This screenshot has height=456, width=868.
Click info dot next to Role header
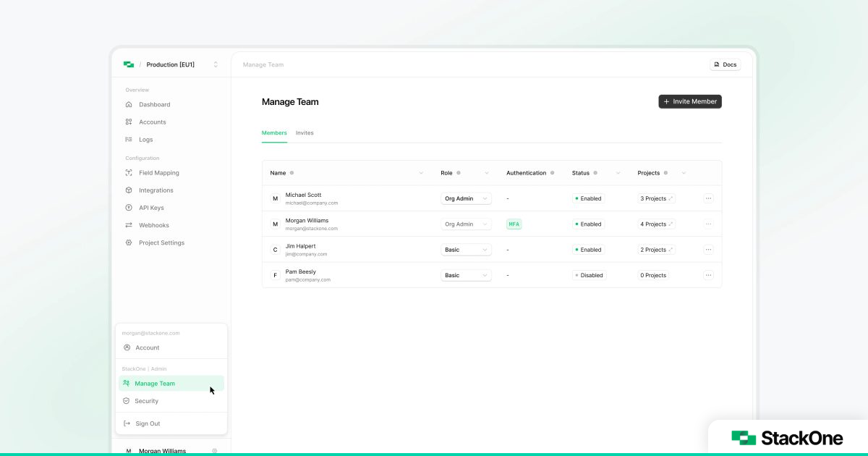pos(459,173)
